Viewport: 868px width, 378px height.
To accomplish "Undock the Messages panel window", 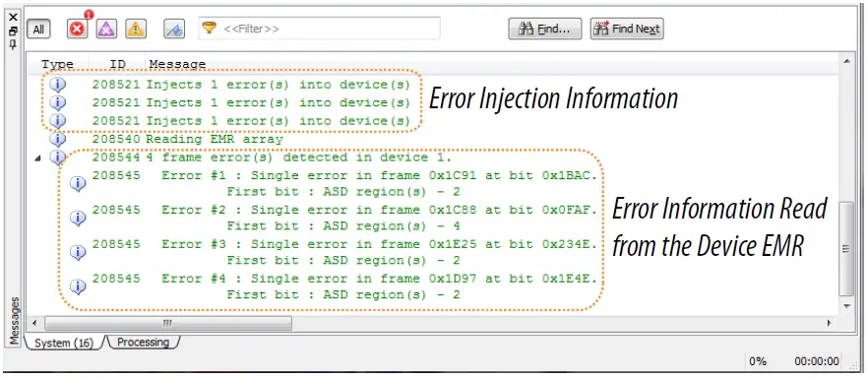I will pos(14,31).
